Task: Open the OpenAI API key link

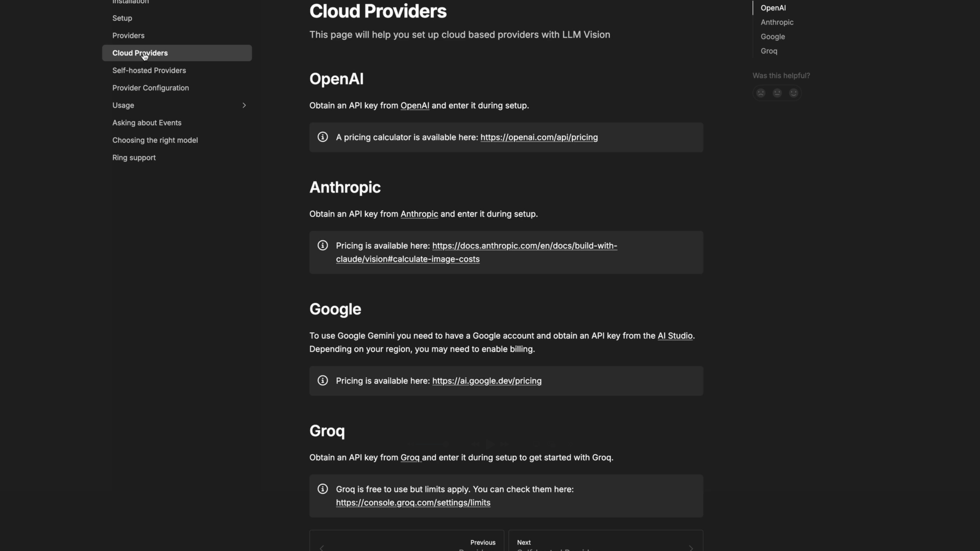Action: pos(414,105)
